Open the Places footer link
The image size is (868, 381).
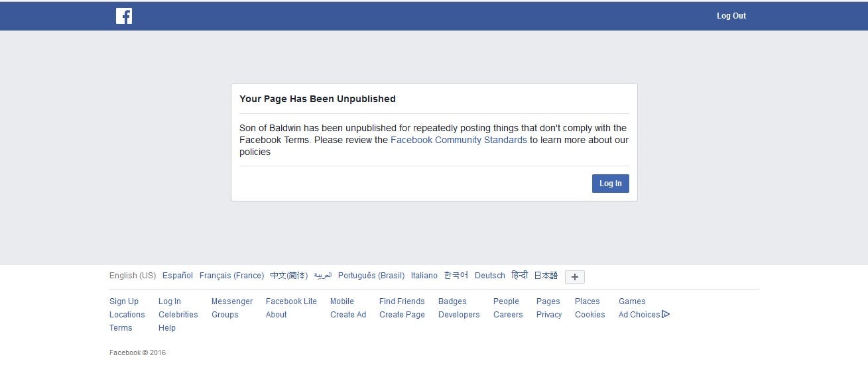click(588, 301)
